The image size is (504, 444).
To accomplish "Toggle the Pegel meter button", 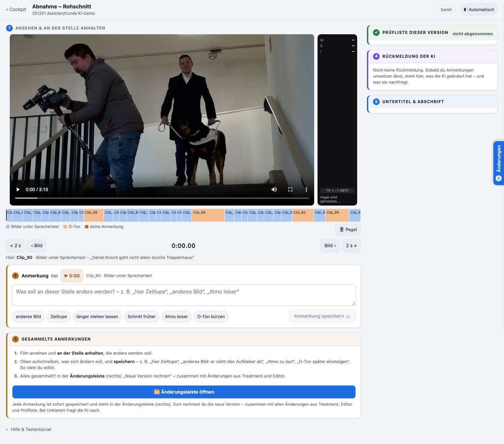I will pyautogui.click(x=348, y=230).
